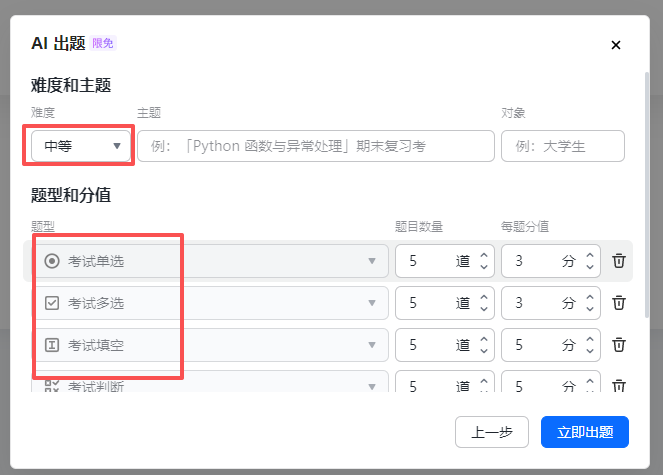Decrease score per question for 考试多选

(590, 308)
